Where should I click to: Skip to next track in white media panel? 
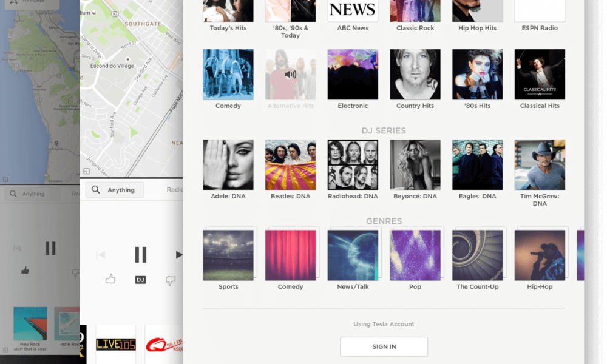179,255
